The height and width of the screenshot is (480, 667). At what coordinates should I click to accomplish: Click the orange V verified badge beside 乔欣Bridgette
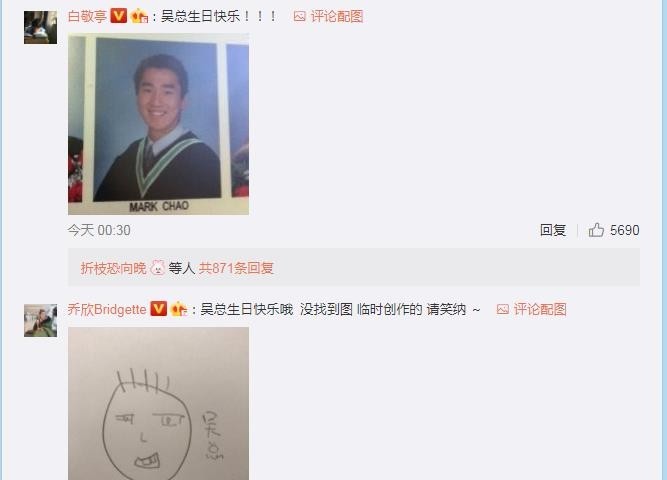point(159,309)
